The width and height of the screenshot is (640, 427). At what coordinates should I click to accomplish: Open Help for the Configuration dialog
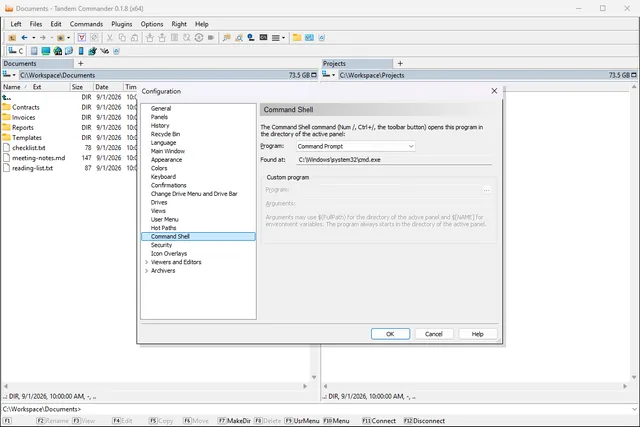478,334
